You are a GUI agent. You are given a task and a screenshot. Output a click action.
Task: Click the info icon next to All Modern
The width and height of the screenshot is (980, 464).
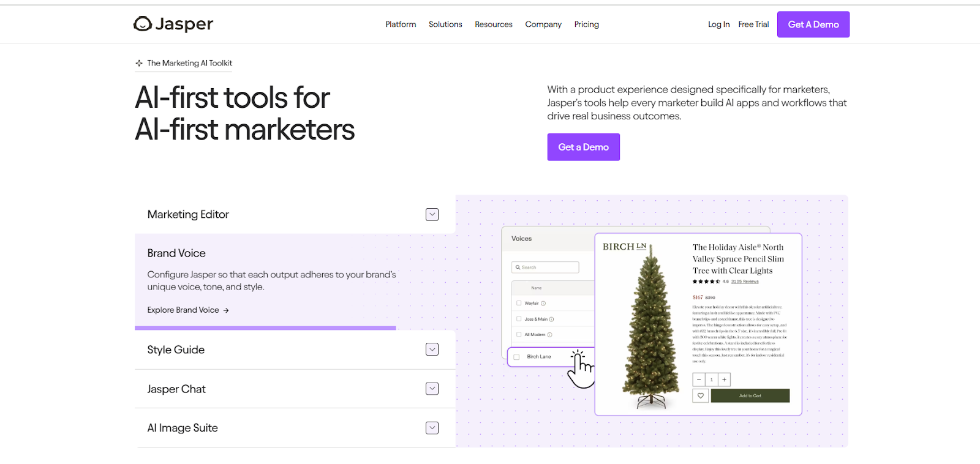tap(549, 335)
